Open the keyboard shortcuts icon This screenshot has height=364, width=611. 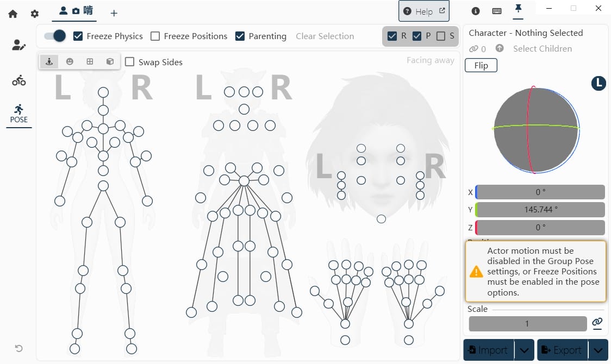(x=497, y=11)
